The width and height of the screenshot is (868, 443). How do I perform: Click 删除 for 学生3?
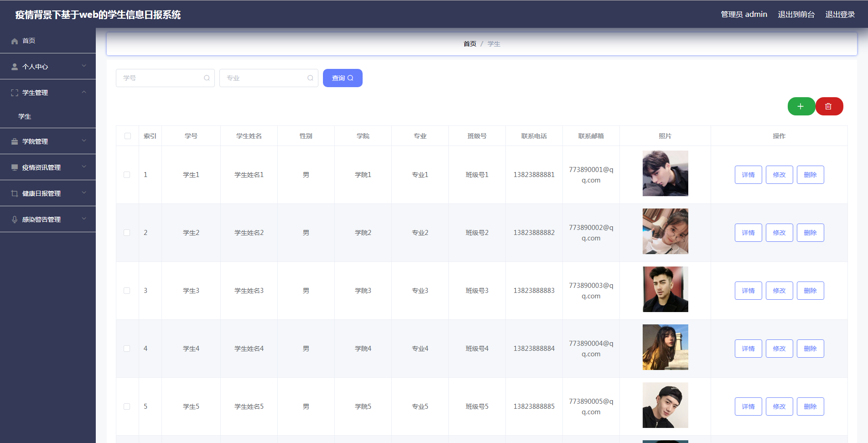click(811, 291)
